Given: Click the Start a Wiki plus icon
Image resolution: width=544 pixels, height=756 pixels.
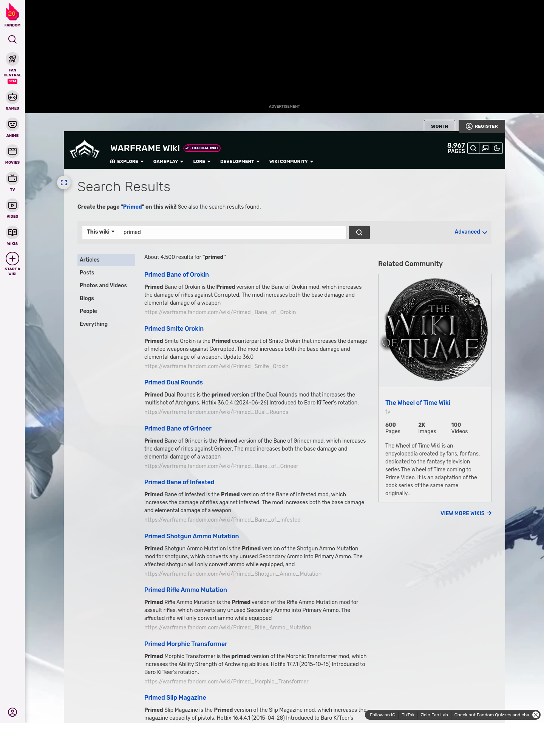Looking at the screenshot, I should pyautogui.click(x=12, y=259).
